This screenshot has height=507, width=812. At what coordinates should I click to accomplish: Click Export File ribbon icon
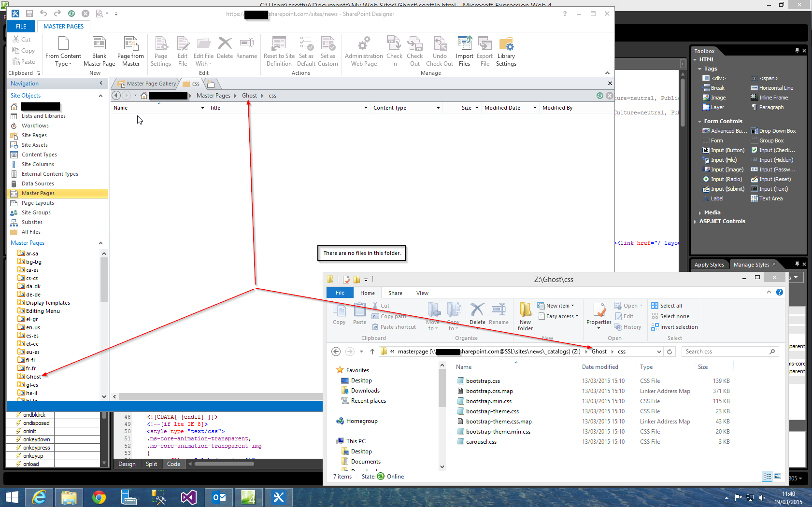coord(484,51)
